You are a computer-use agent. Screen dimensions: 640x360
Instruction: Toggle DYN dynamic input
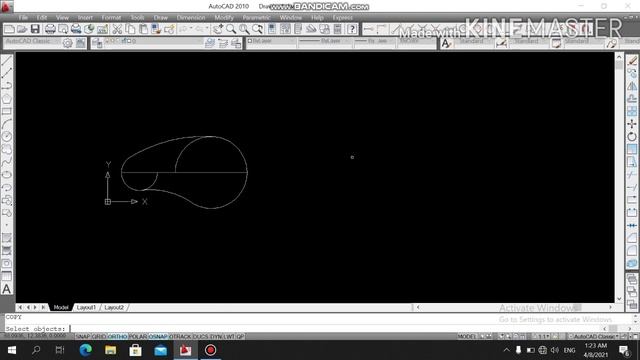click(216, 337)
